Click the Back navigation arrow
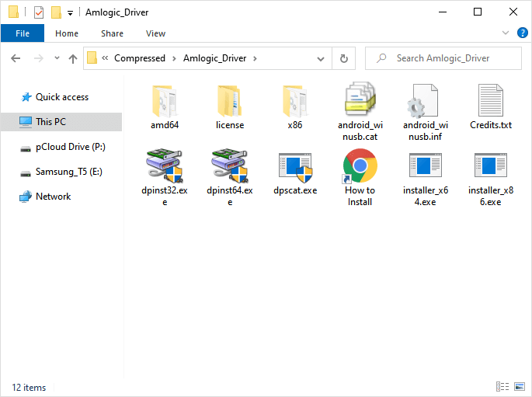The width and height of the screenshot is (532, 397). coord(16,58)
